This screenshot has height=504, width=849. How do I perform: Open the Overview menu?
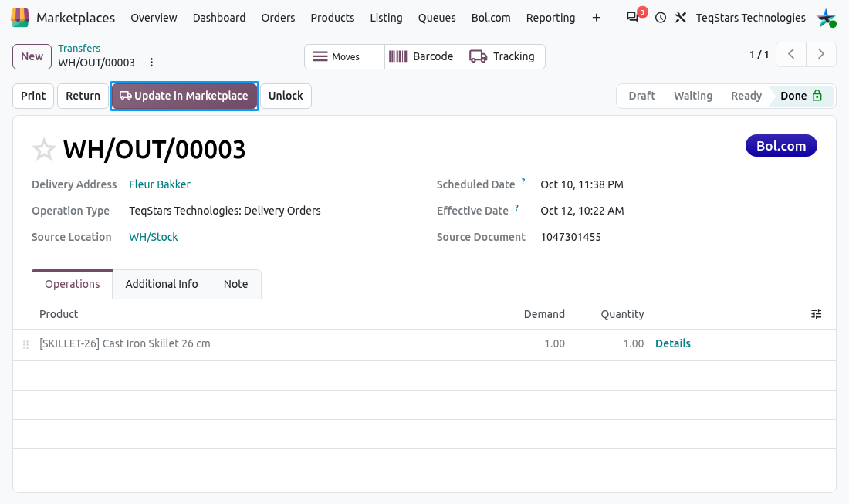pos(154,18)
